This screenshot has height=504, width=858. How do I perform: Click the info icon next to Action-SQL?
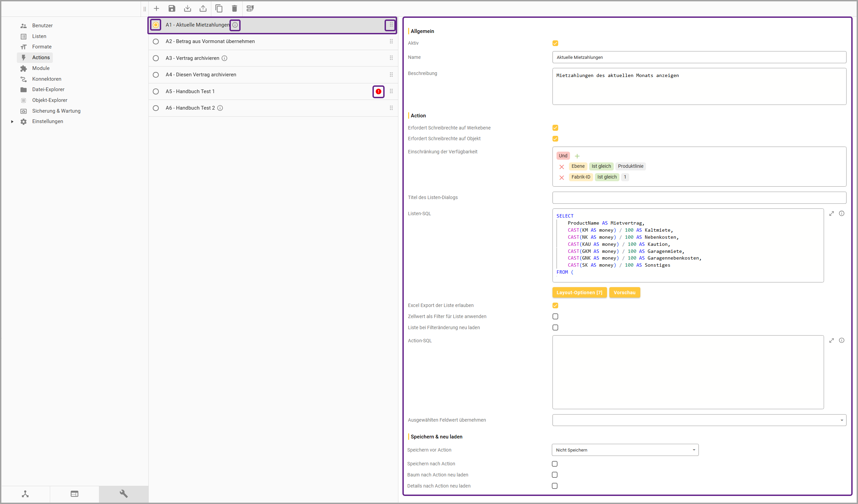(x=842, y=340)
